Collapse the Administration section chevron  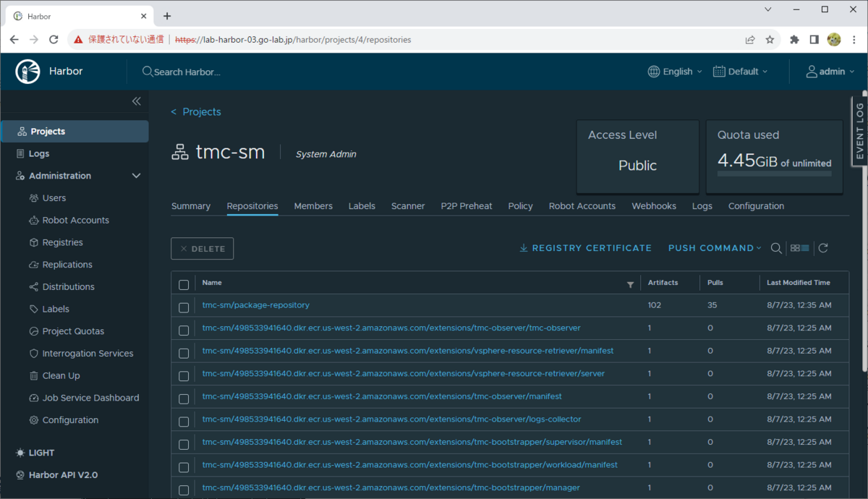(x=136, y=176)
